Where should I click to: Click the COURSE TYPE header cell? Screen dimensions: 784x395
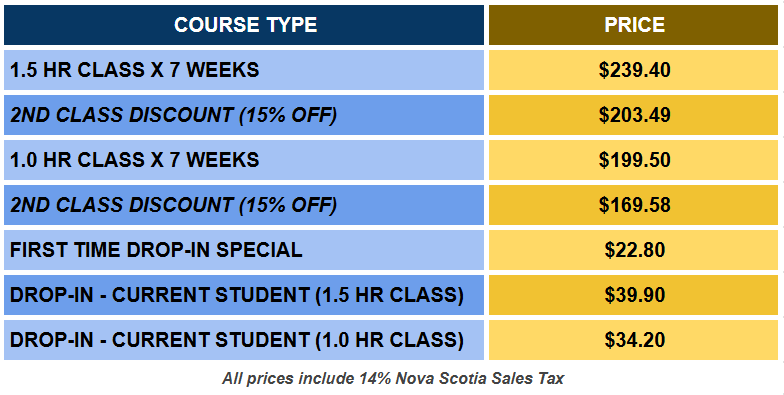[x=244, y=25]
